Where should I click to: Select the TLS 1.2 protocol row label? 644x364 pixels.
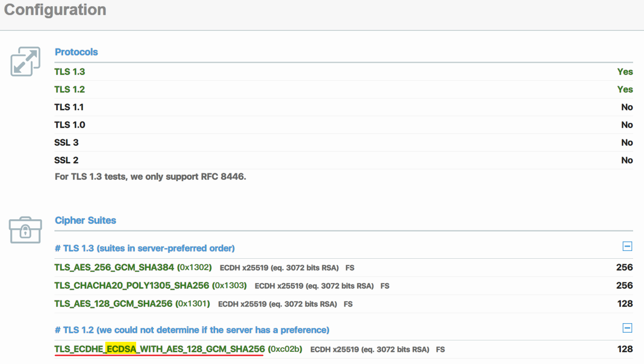(x=69, y=89)
